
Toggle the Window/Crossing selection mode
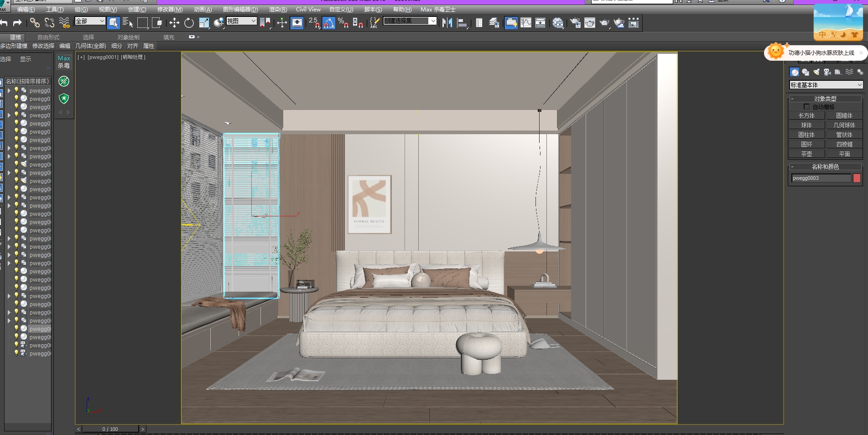click(157, 23)
